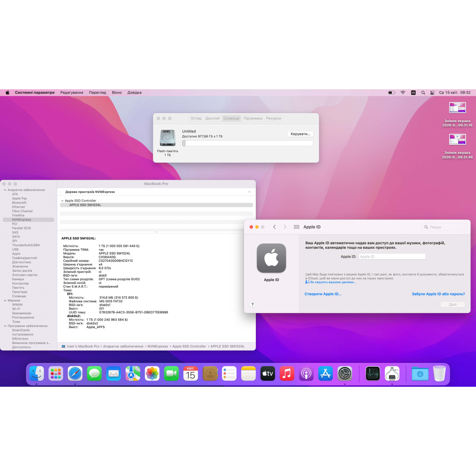Open Spotlight search in menu bar

coord(423,92)
